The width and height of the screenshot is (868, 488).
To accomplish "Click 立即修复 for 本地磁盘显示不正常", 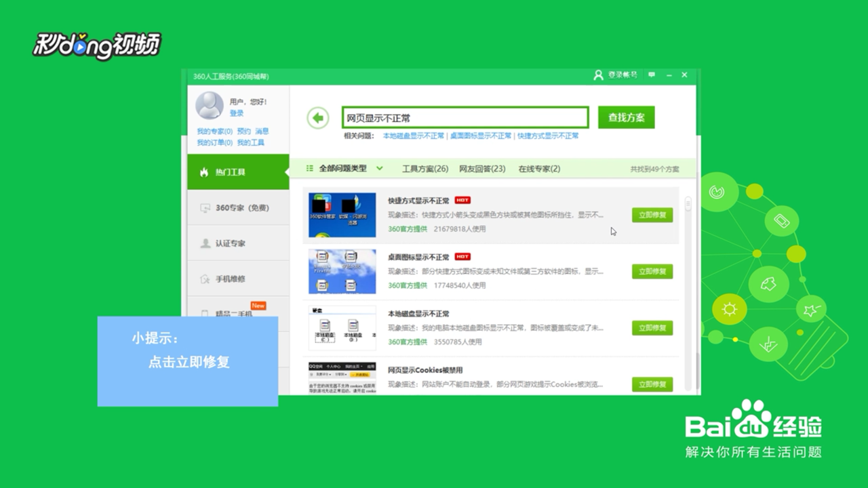I will point(652,328).
